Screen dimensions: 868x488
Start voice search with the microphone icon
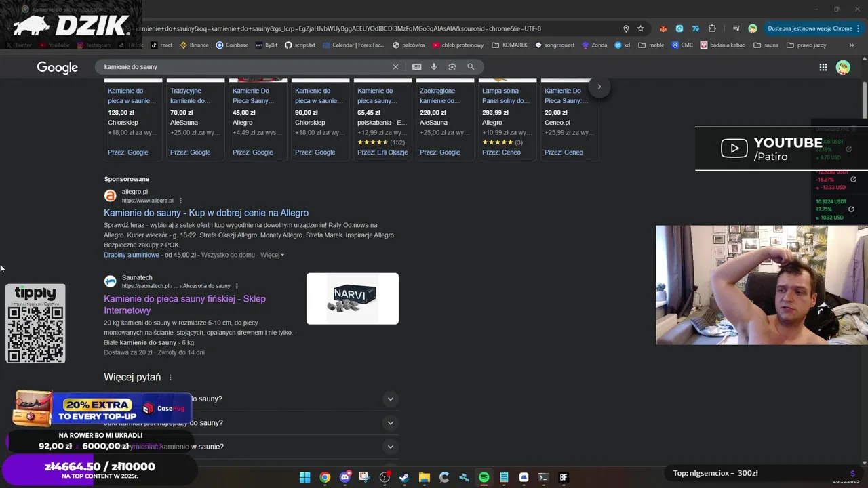434,67
